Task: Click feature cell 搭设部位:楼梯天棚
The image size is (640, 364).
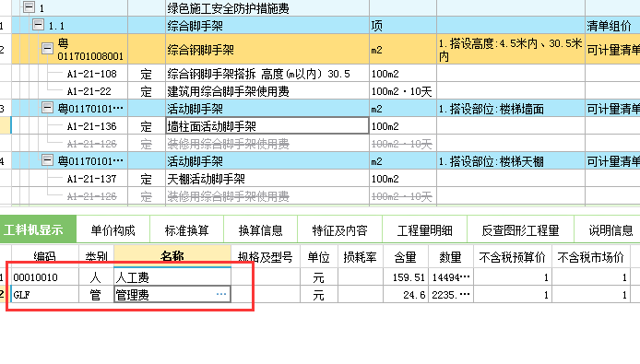Action: point(511,161)
